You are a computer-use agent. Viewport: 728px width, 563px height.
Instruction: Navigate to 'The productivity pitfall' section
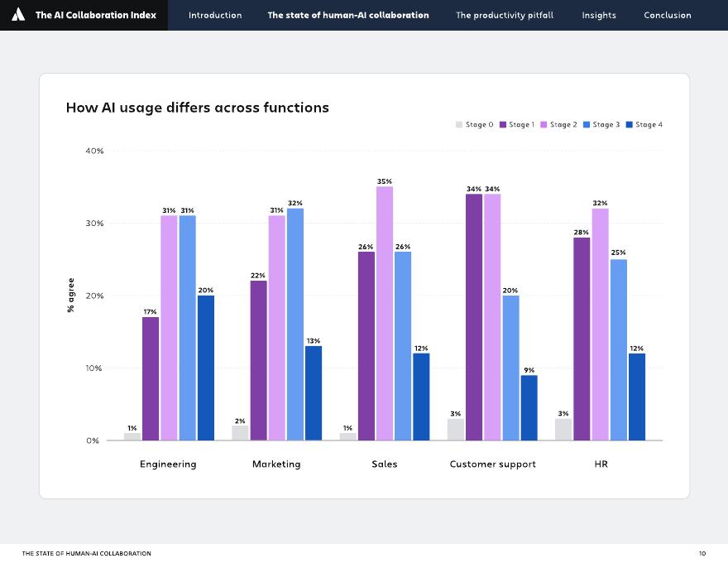coord(504,15)
